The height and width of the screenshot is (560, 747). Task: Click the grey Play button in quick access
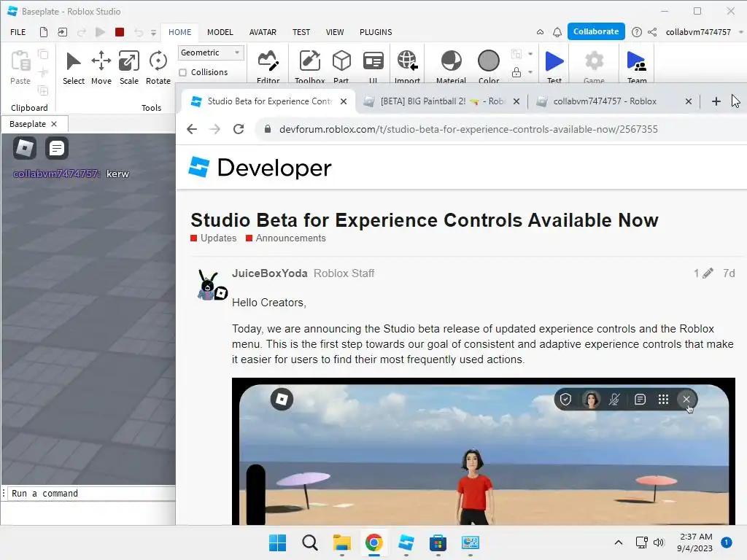coord(100,32)
